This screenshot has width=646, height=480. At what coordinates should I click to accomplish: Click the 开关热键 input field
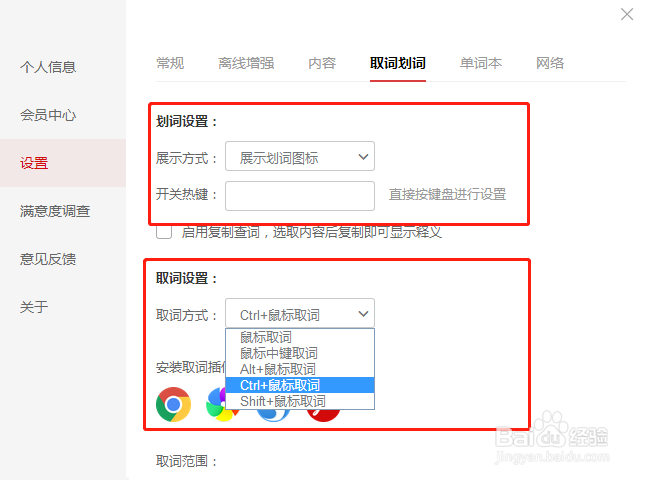pos(300,196)
